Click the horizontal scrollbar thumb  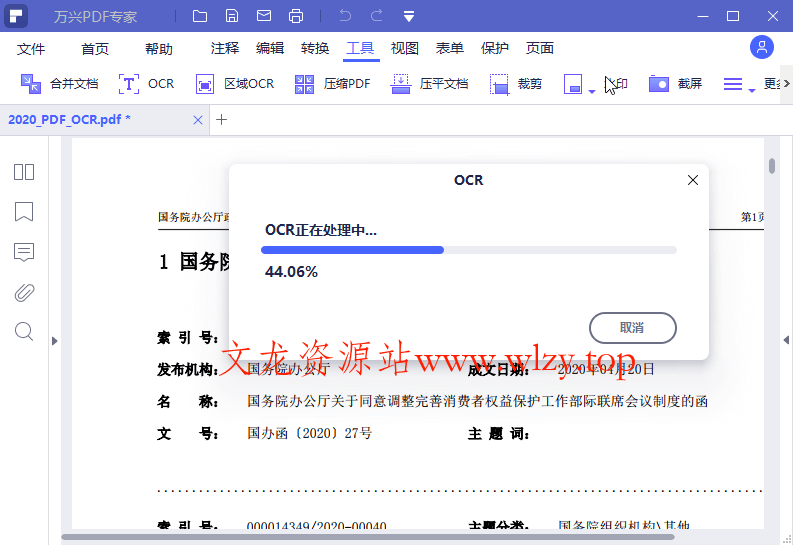click(x=368, y=537)
